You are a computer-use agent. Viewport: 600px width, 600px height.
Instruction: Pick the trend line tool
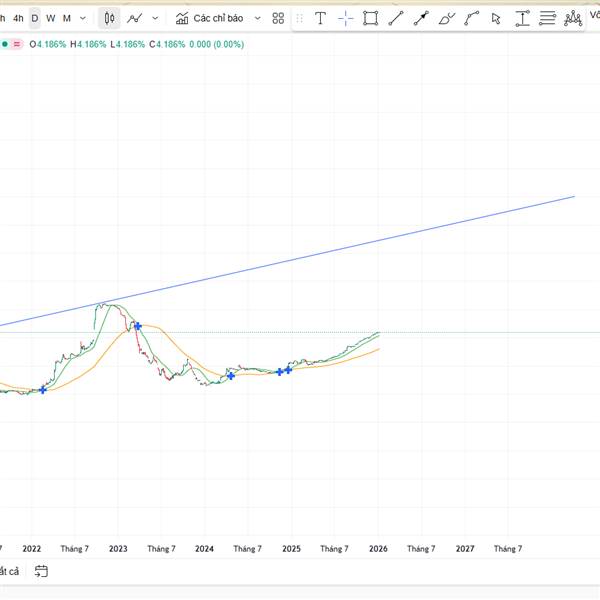pos(396,18)
